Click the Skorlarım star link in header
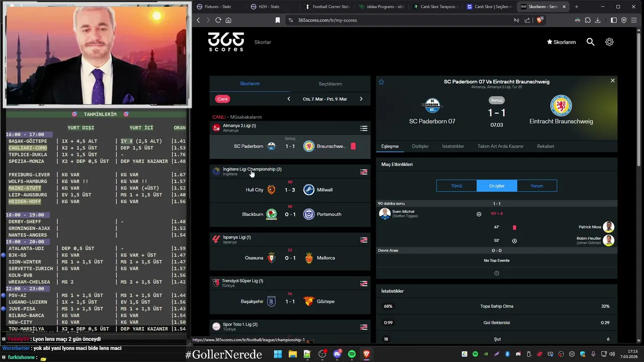Viewport: 644px width, 362px height. coord(561,42)
